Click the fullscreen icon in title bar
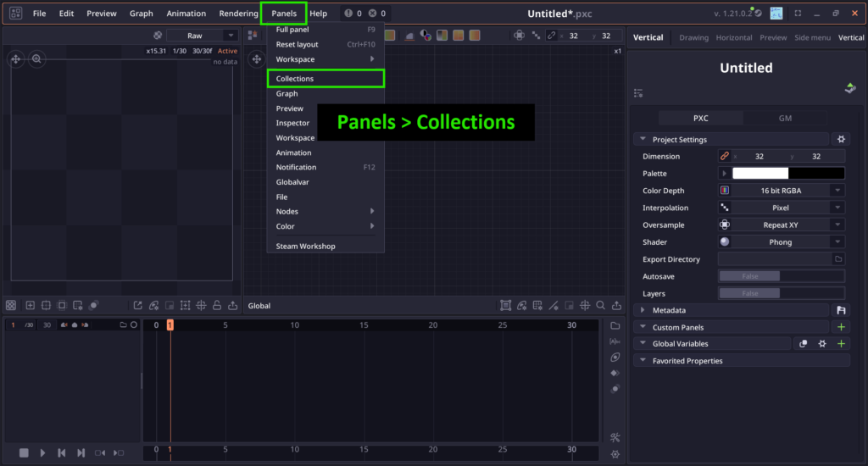 (798, 14)
